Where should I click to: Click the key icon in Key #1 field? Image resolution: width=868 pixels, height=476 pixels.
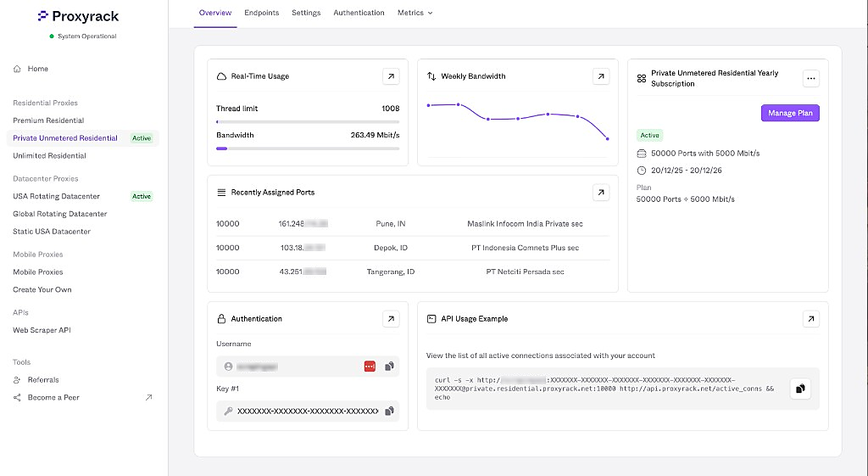(x=228, y=412)
